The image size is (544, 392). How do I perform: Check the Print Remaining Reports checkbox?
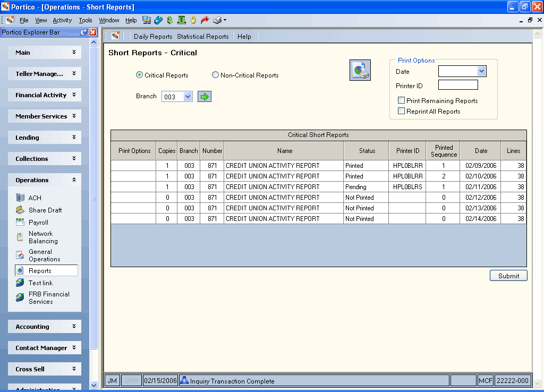(x=402, y=100)
